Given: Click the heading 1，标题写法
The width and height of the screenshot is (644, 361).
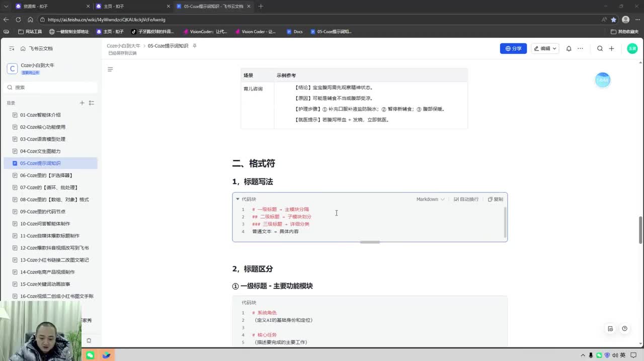Looking at the screenshot, I should click(253, 182).
